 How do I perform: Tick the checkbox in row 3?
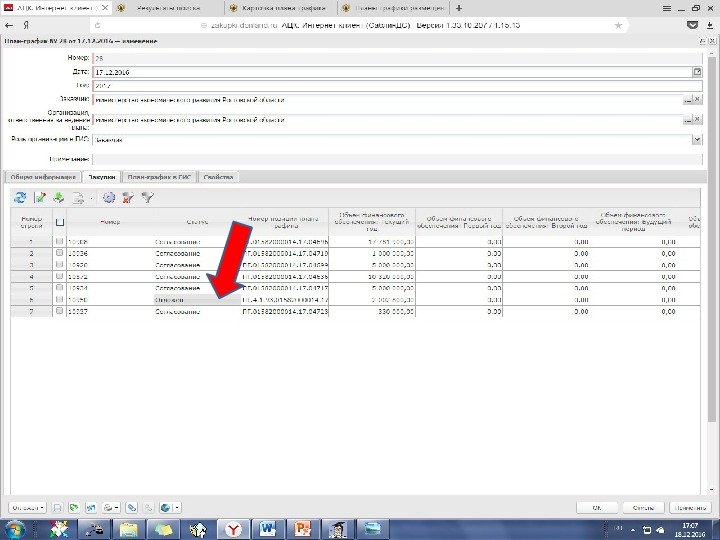click(59, 264)
